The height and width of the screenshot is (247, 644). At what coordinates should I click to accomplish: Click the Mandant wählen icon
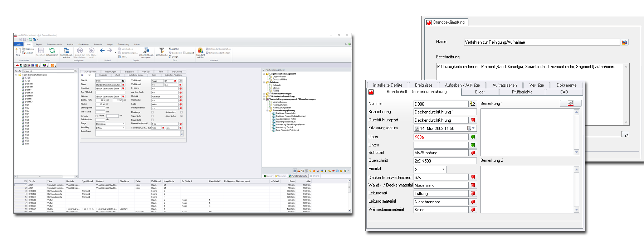point(200,51)
